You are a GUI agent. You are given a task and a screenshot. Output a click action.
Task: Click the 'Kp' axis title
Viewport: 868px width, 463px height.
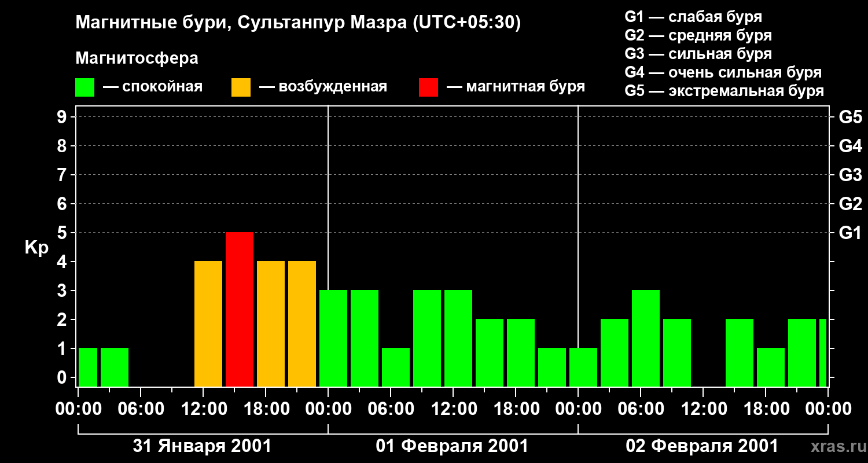[36, 248]
